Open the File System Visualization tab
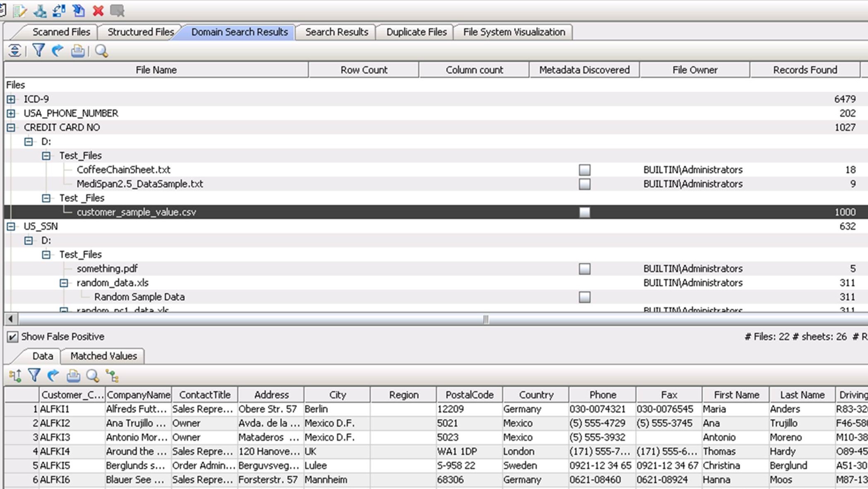The width and height of the screenshot is (868, 489). [514, 32]
